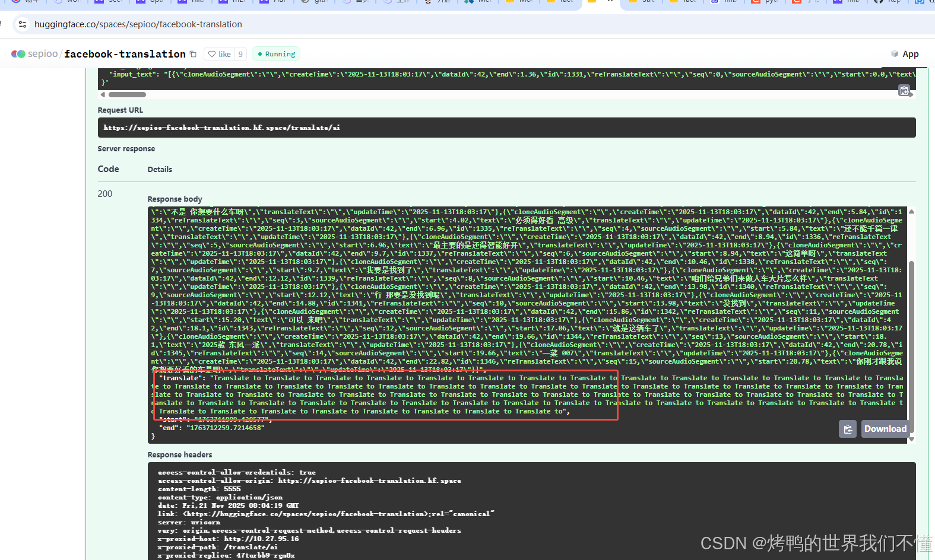The height and width of the screenshot is (560, 935).
Task: Open the facebook-translation space link
Action: click(x=125, y=54)
